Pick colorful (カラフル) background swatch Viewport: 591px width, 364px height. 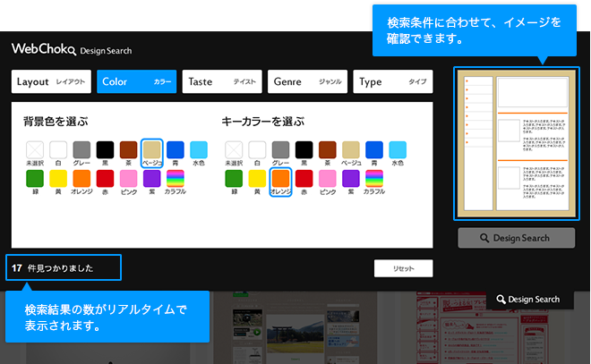(176, 179)
